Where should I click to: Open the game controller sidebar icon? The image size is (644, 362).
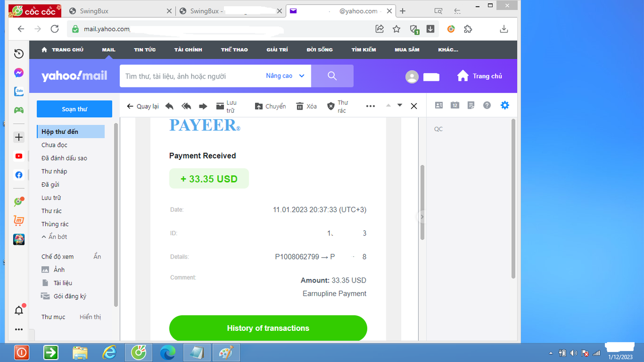click(19, 110)
